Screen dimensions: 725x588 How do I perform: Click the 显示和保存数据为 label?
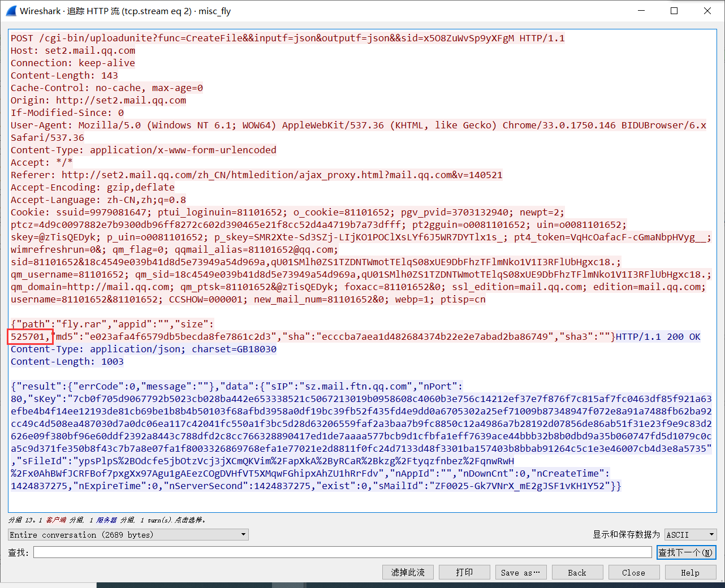[x=626, y=534]
